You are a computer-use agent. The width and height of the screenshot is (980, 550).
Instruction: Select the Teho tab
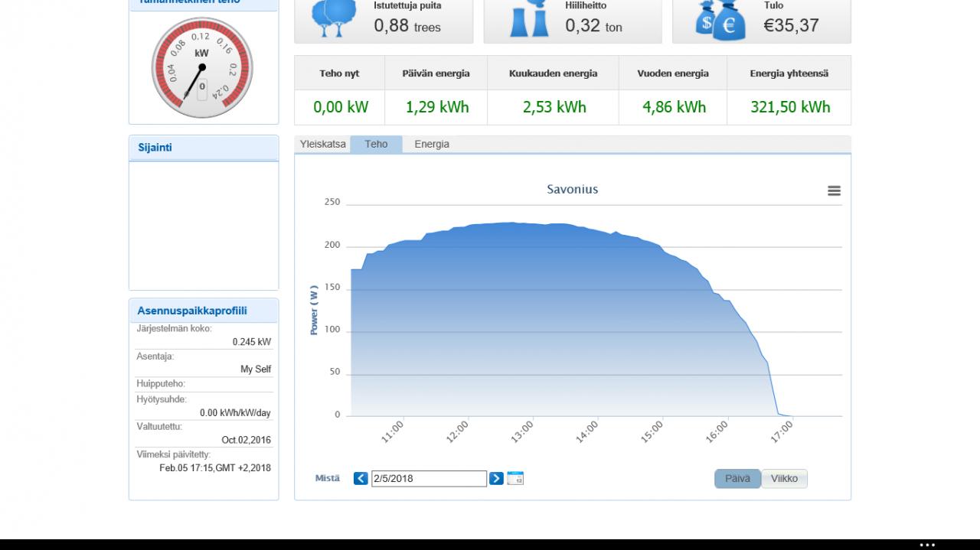(376, 144)
